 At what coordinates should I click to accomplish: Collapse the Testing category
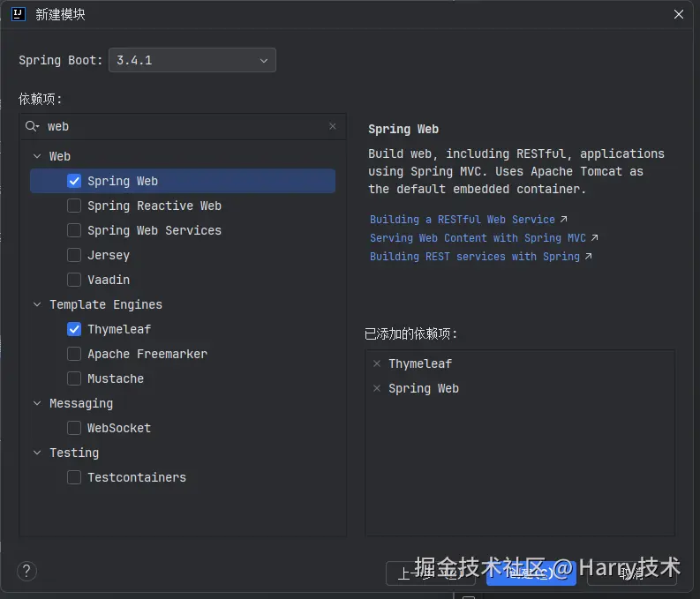click(37, 453)
